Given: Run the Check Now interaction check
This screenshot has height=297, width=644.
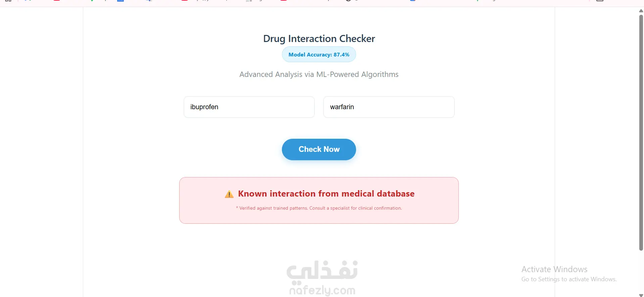Looking at the screenshot, I should 319,150.
